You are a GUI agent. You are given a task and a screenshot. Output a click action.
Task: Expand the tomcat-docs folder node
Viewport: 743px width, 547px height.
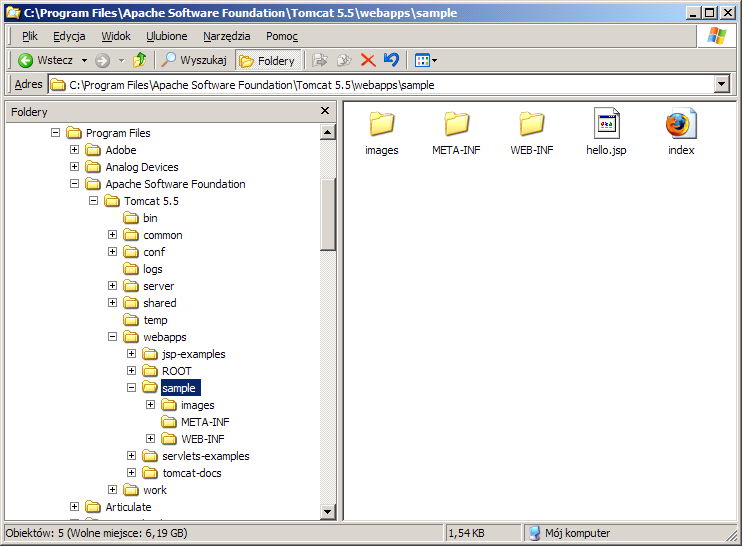point(131,473)
